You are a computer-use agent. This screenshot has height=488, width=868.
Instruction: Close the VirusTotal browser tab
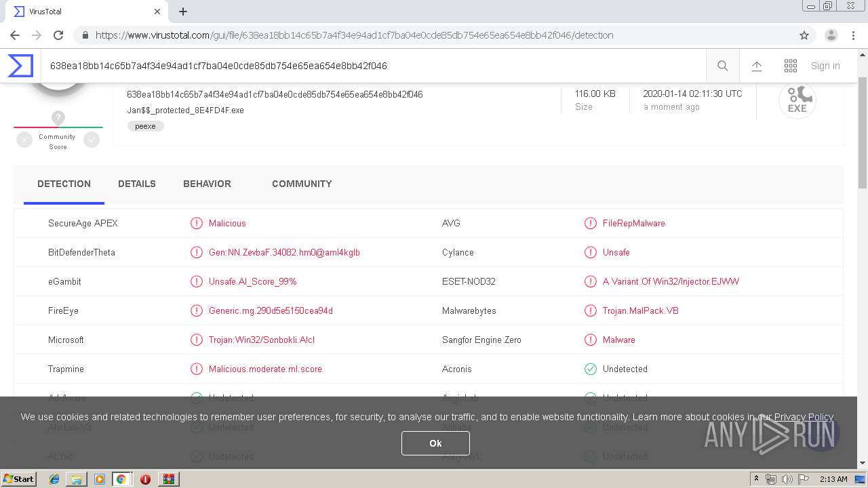click(x=157, y=12)
